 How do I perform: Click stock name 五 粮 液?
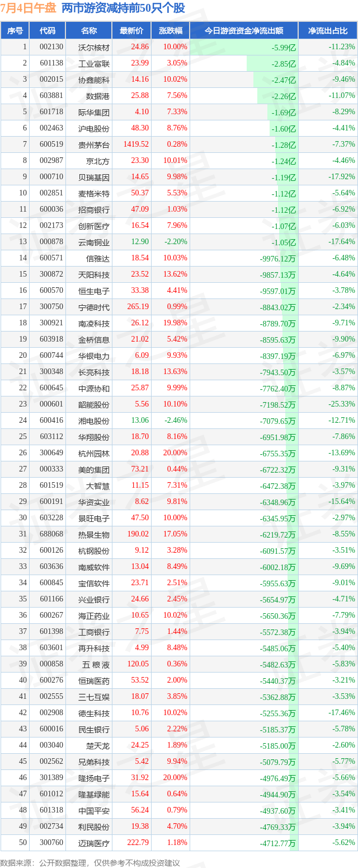(x=96, y=664)
